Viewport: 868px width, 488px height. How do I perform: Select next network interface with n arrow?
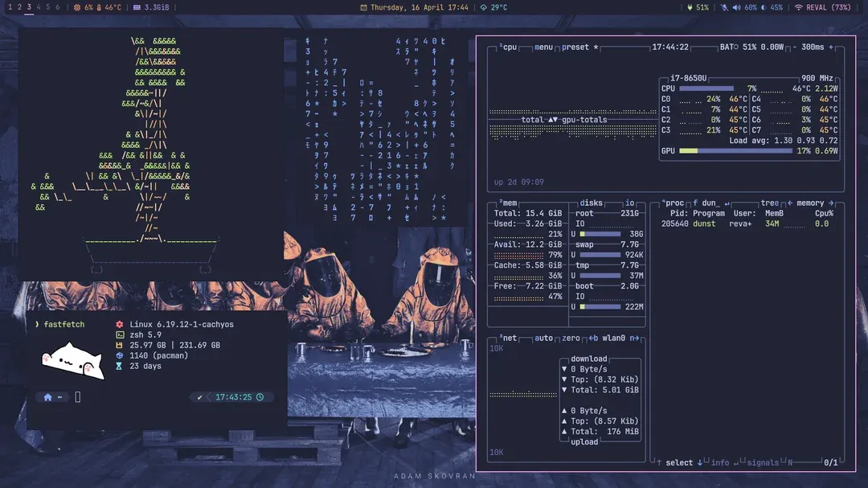tap(634, 338)
